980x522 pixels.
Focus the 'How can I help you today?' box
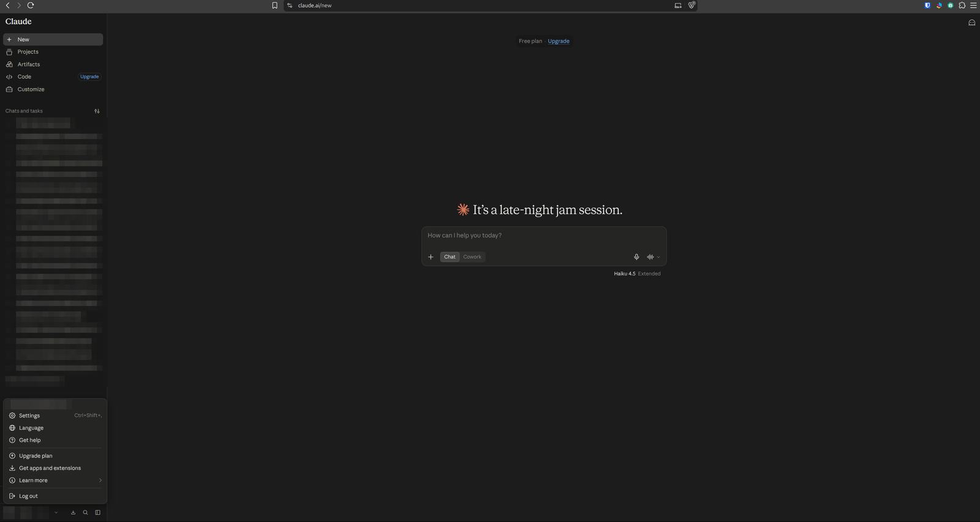pos(544,236)
